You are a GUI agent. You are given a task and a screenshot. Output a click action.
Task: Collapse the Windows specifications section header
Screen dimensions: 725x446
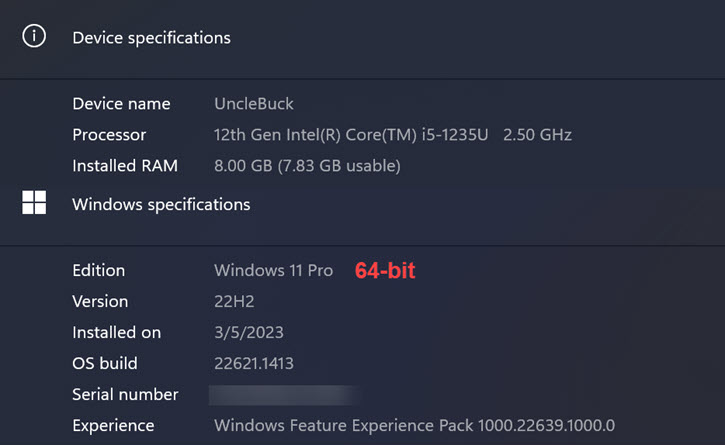tap(161, 205)
